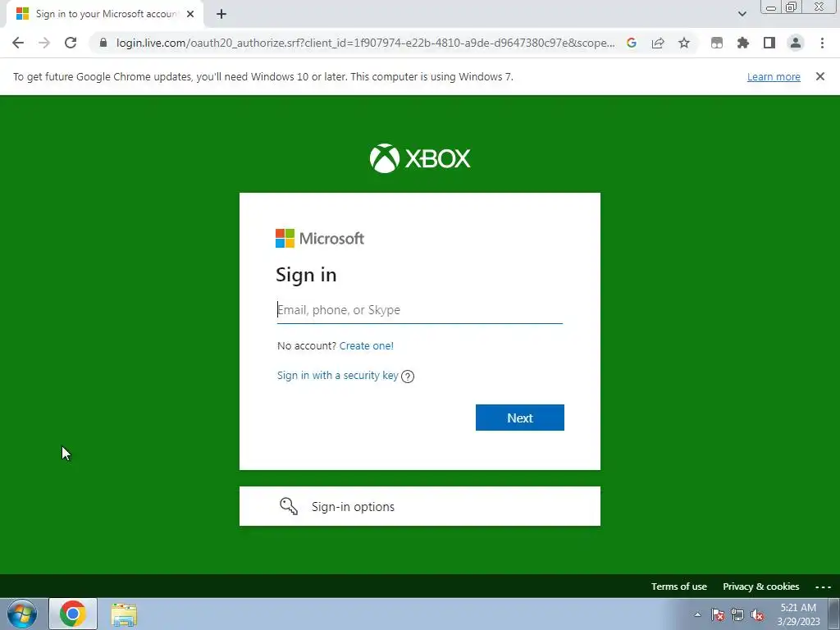Click the security key help question icon
The image size is (840, 630).
[408, 377]
